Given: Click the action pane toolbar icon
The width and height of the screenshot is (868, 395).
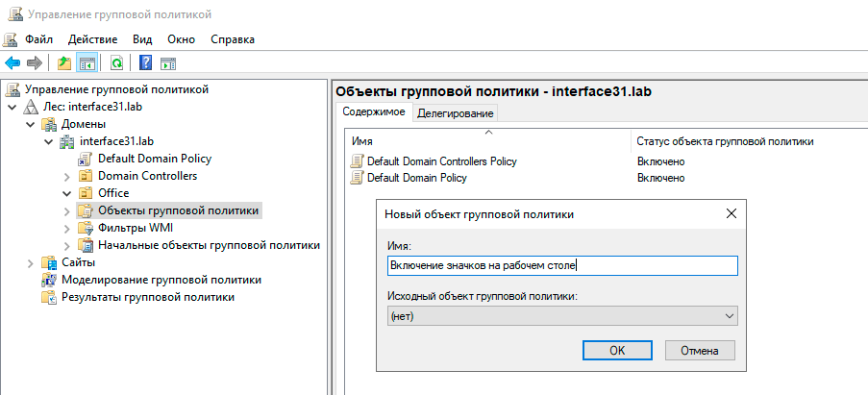Looking at the screenshot, I should pyautogui.click(x=168, y=63).
